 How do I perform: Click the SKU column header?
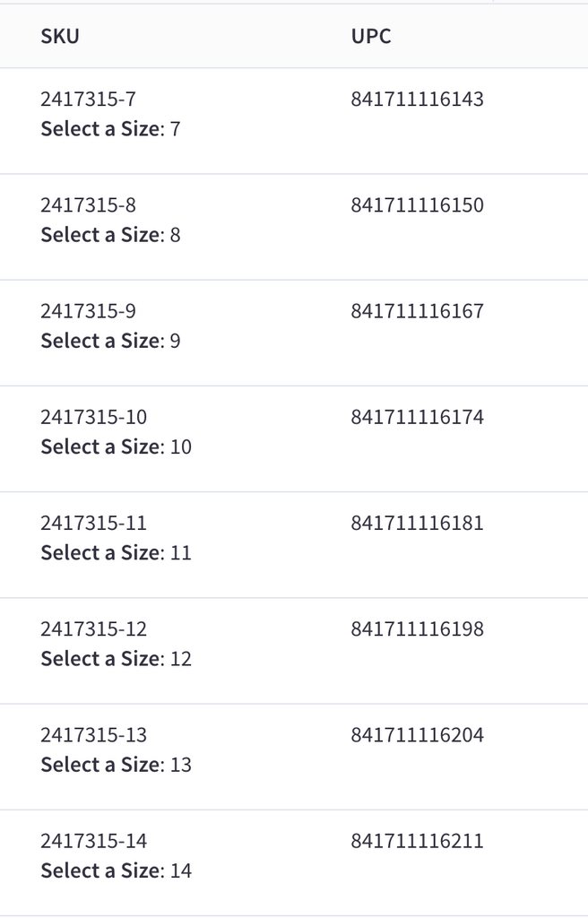tap(60, 36)
